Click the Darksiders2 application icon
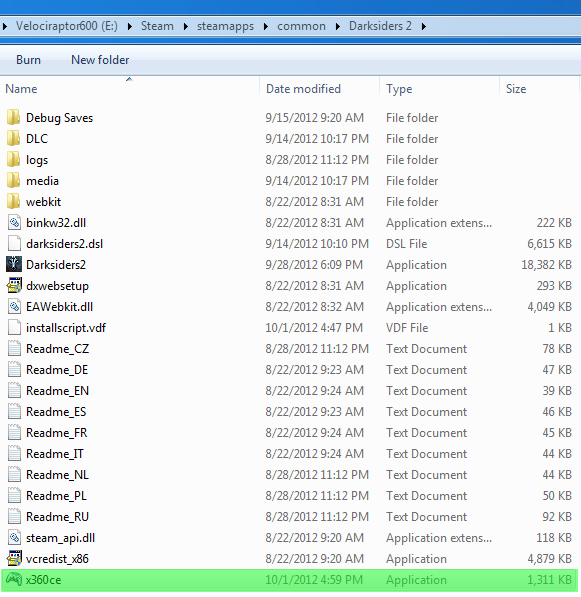581x597 pixels. tap(14, 265)
